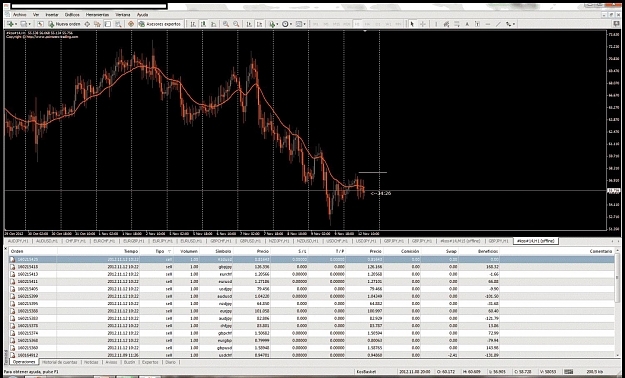The height and width of the screenshot is (378, 625).
Task: Sort by the Beneficios column header
Action: (480, 251)
